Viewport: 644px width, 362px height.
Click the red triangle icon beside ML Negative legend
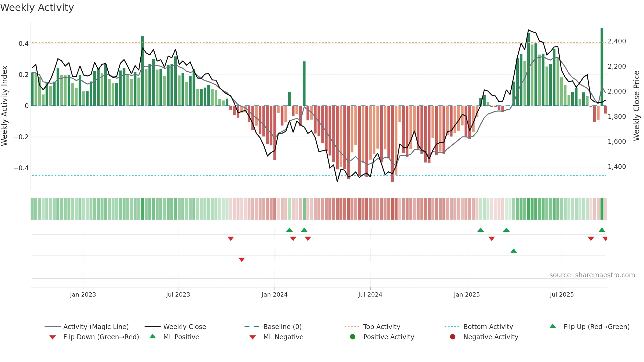pos(253,337)
